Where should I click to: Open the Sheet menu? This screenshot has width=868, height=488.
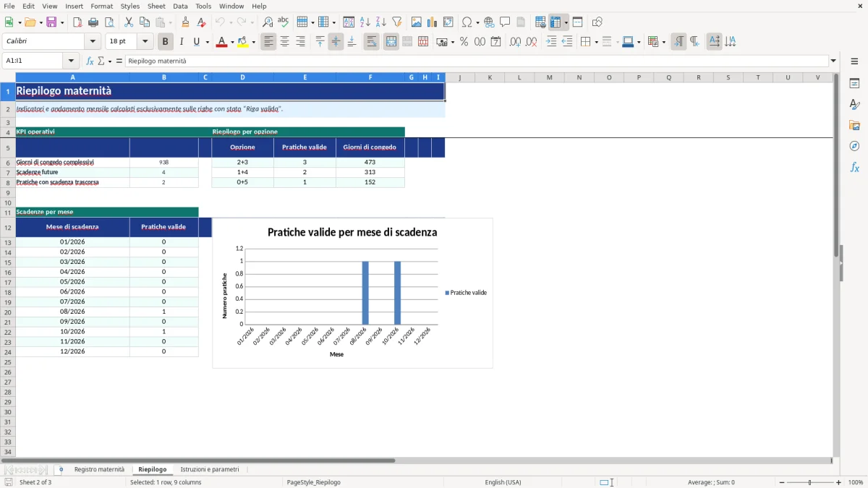(x=156, y=6)
